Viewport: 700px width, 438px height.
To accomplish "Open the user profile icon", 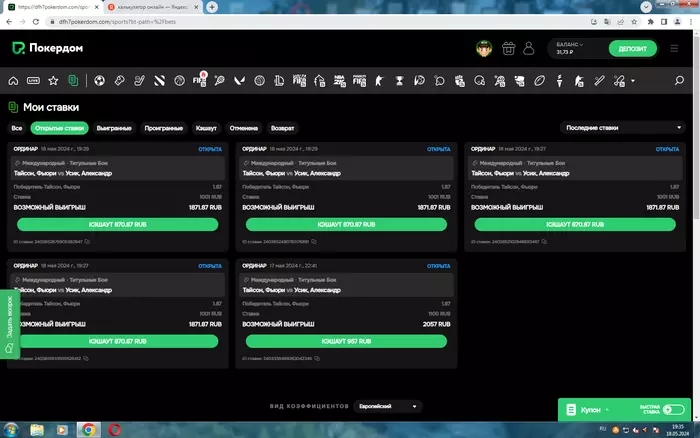I will [x=529, y=48].
